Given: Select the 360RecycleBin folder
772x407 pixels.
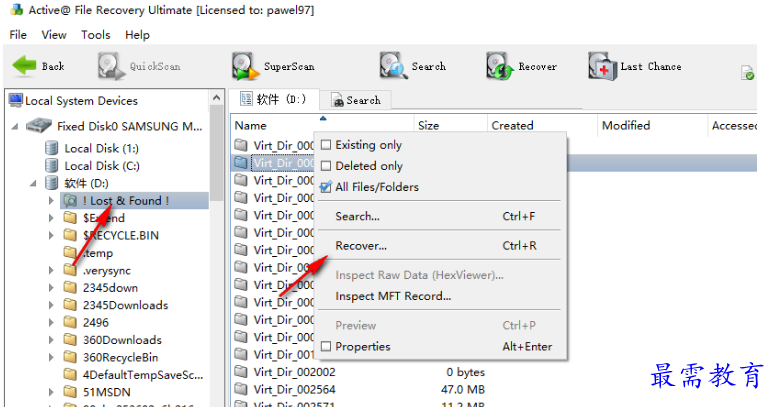Looking at the screenshot, I should tap(120, 357).
